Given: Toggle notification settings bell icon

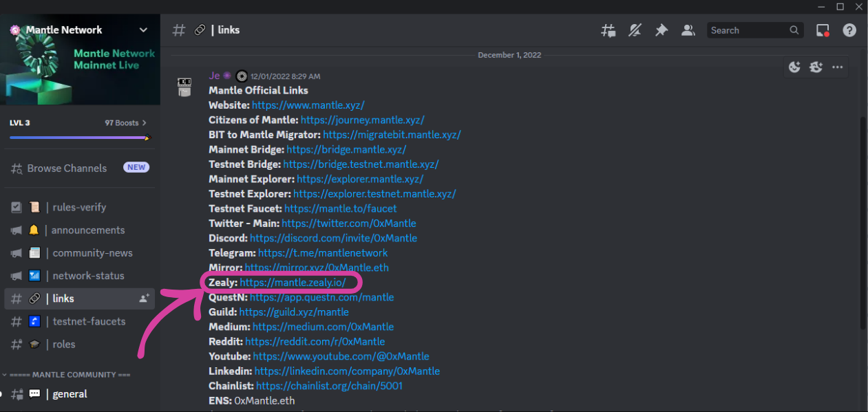Looking at the screenshot, I should [635, 30].
